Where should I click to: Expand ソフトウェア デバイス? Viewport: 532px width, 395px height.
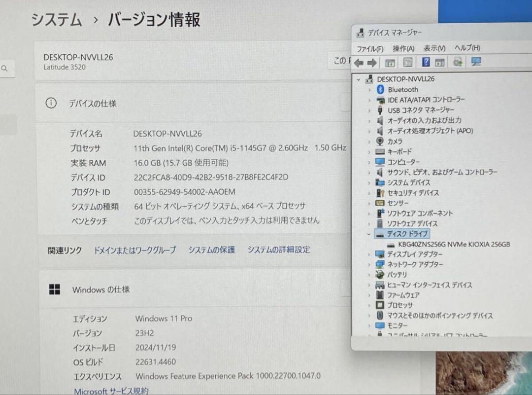click(x=369, y=224)
